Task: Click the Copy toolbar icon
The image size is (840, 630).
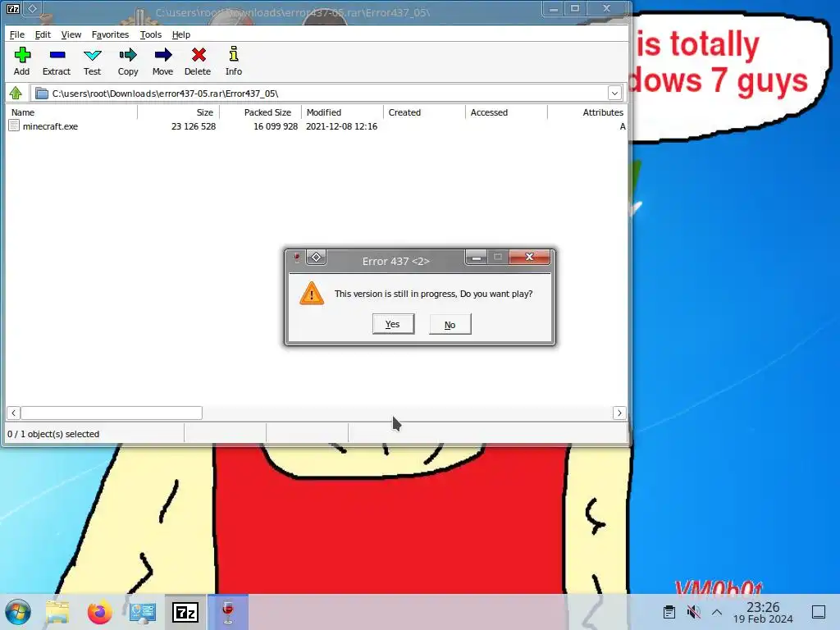Action: pyautogui.click(x=128, y=61)
